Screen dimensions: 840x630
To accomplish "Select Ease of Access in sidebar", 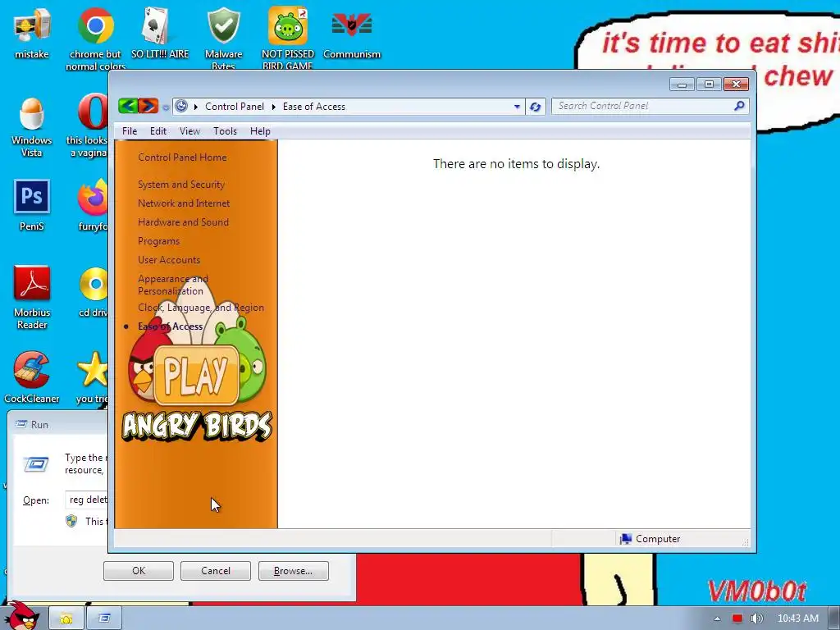I will (x=171, y=326).
